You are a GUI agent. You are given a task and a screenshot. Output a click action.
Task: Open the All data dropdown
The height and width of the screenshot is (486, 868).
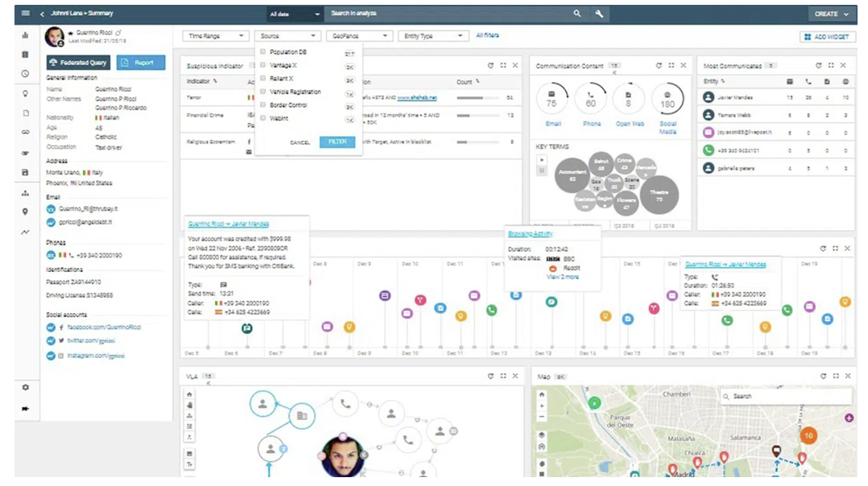(x=294, y=14)
